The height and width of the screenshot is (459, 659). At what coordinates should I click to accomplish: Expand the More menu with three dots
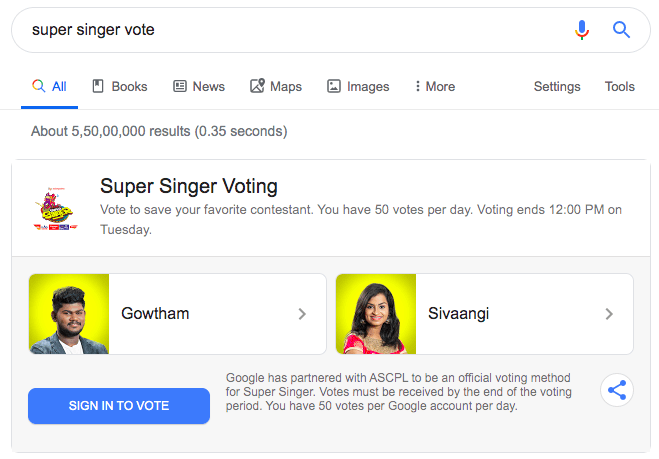point(435,86)
